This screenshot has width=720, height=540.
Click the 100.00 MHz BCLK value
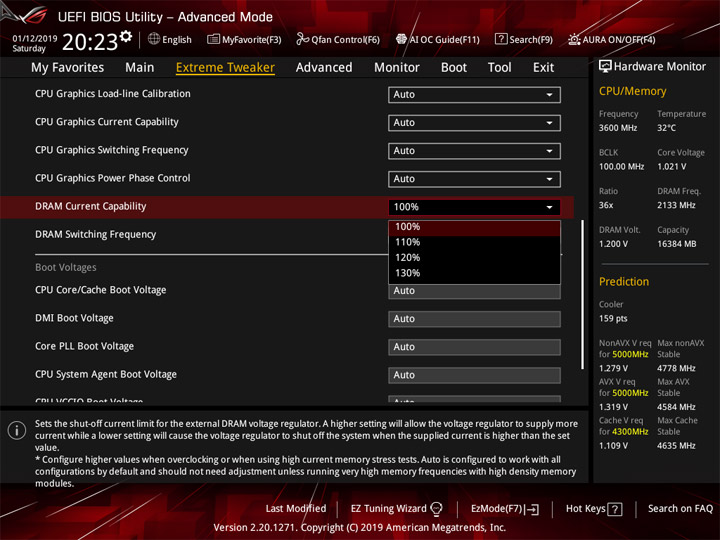pyautogui.click(x=621, y=167)
